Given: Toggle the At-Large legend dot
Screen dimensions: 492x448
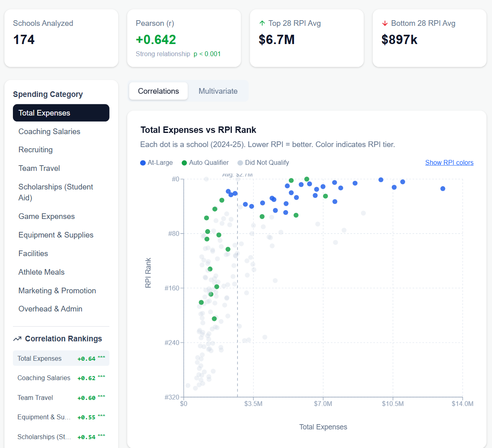Looking at the screenshot, I should pos(143,163).
